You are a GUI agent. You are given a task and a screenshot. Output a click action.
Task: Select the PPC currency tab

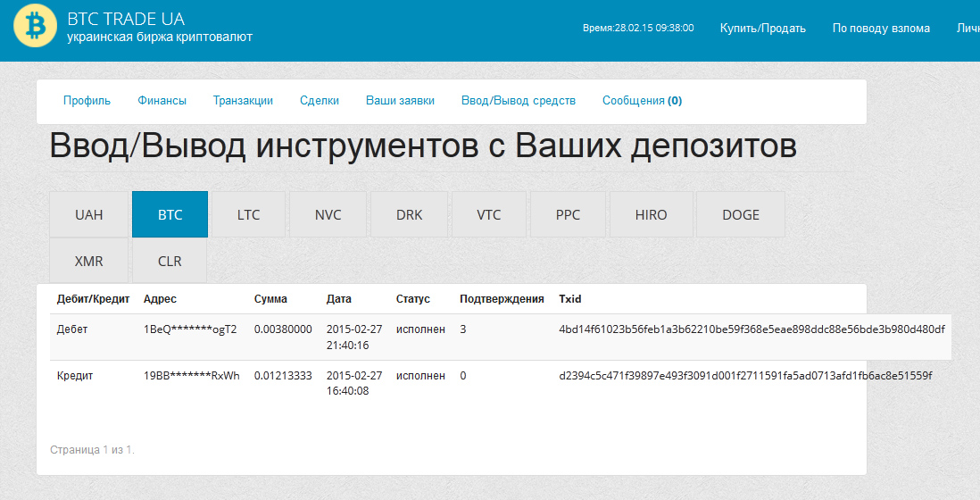coord(568,214)
